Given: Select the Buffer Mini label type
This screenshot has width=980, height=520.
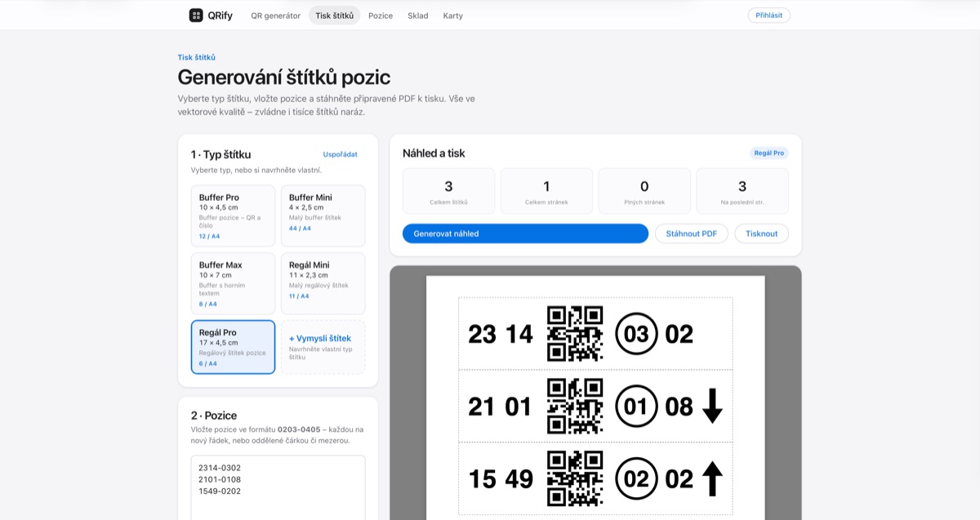Looking at the screenshot, I should [323, 216].
